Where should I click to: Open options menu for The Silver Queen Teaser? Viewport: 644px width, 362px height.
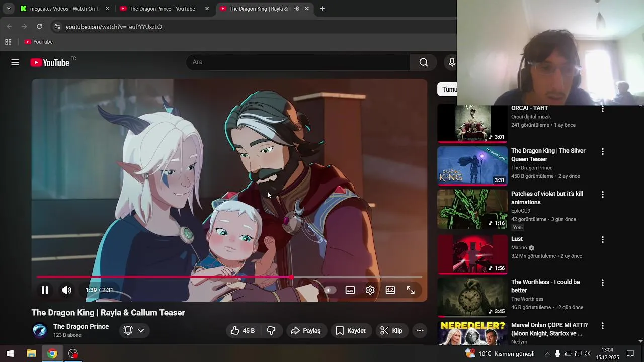point(603,151)
